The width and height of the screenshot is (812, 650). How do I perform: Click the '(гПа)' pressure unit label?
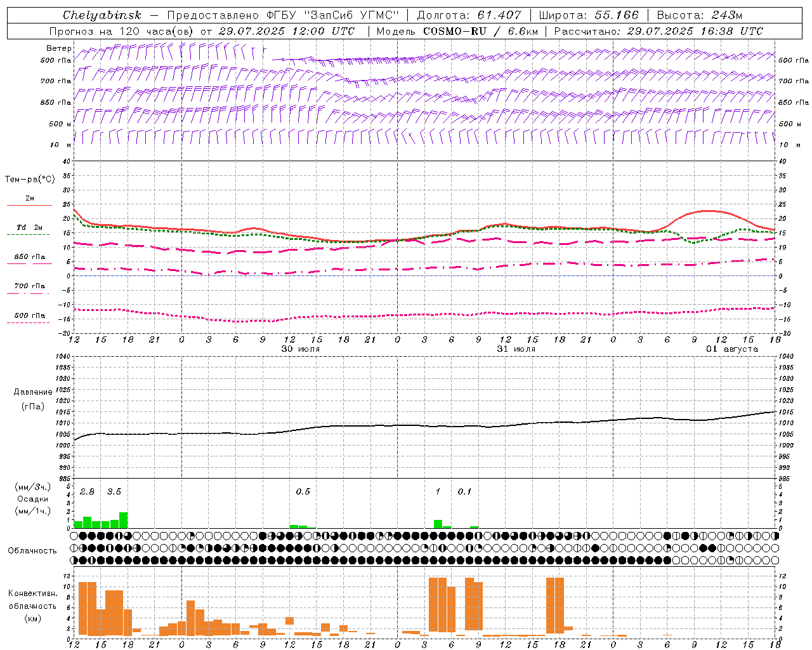32,406
